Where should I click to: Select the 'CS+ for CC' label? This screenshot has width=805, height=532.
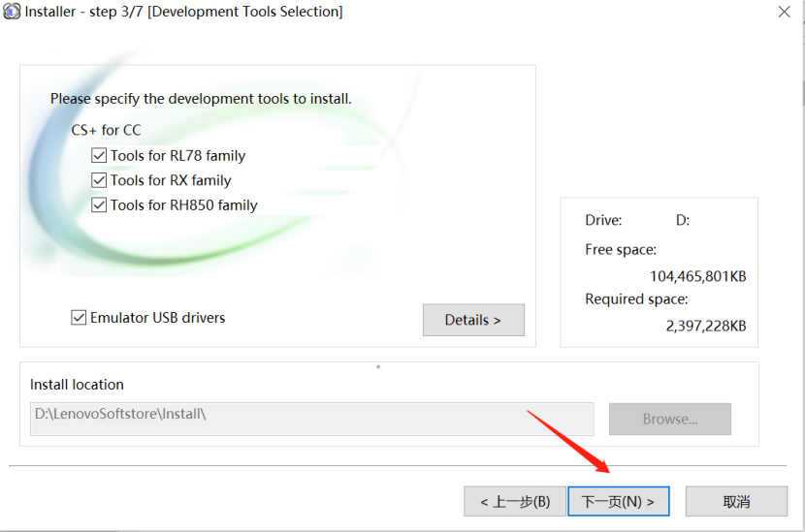tap(106, 130)
